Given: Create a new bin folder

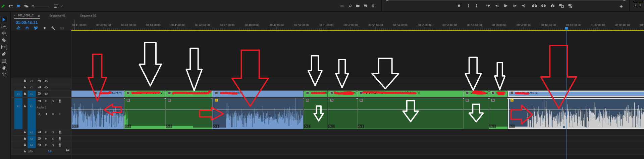Looking at the screenshot, I should (x=358, y=6).
